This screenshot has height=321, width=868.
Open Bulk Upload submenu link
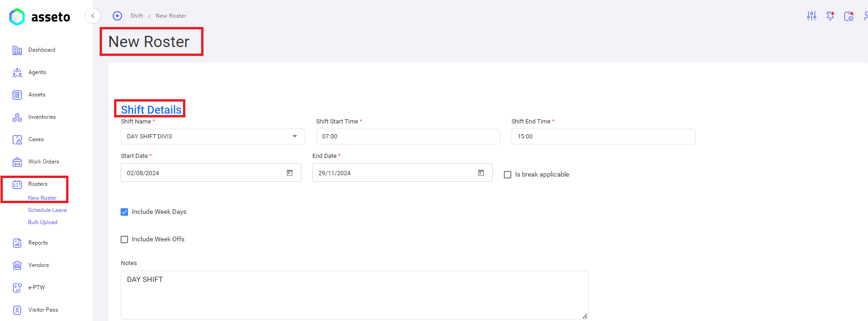tap(43, 222)
